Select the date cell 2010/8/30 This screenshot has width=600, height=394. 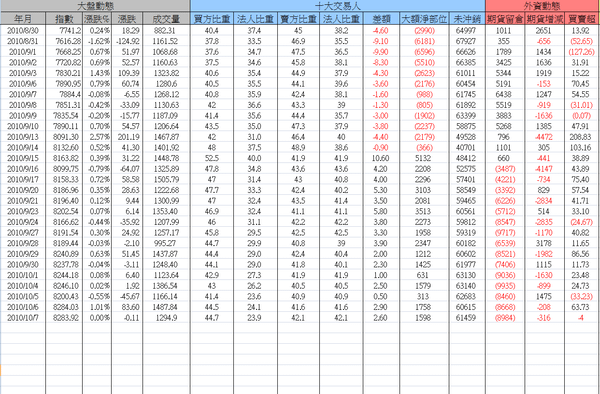coord(23,30)
